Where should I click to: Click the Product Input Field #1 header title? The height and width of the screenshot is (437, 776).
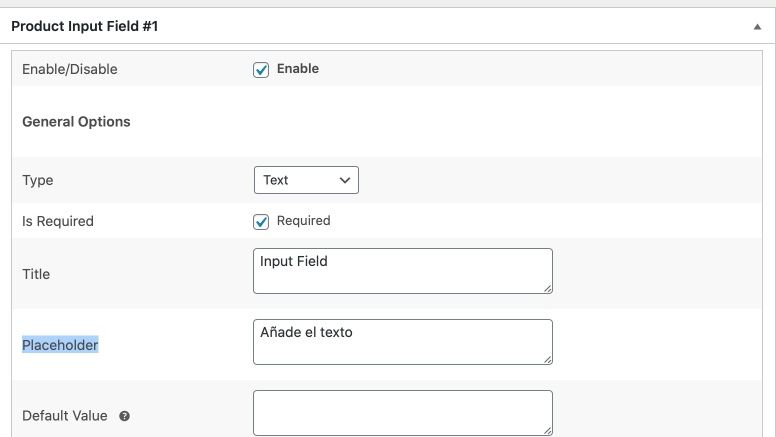pyautogui.click(x=85, y=26)
